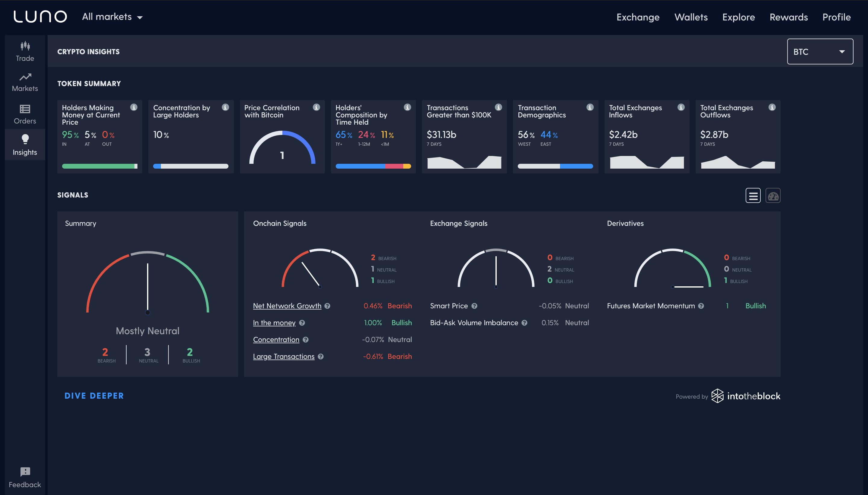Open the Trade candlestick icon in sidebar
This screenshot has height=495, width=868.
pos(25,46)
